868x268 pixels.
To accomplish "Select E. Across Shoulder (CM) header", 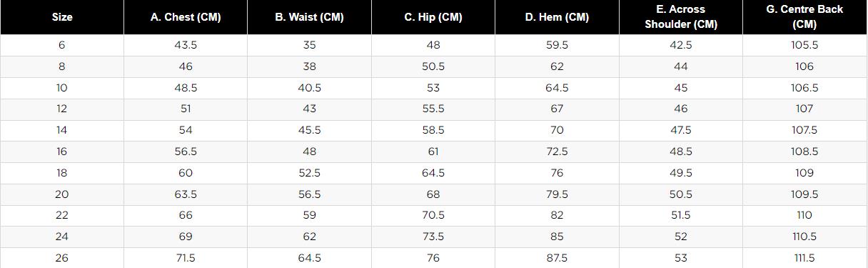I will tap(680, 17).
